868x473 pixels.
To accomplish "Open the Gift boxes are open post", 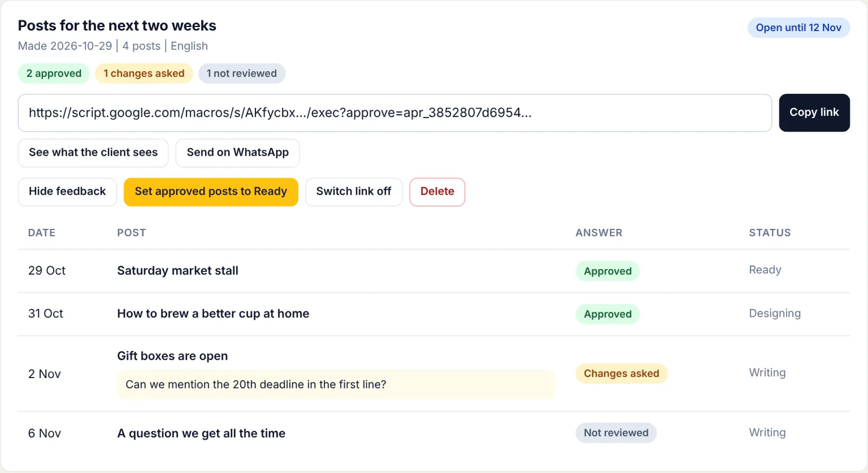I will [x=173, y=356].
